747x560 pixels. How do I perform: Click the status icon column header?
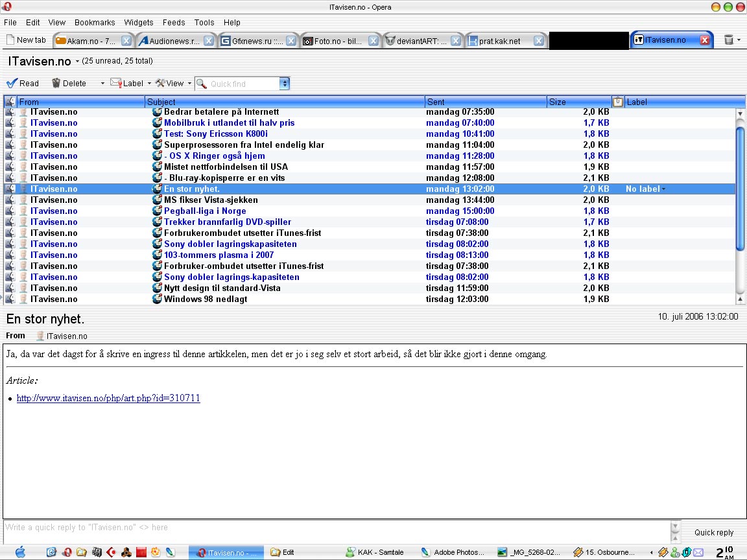tap(10, 102)
